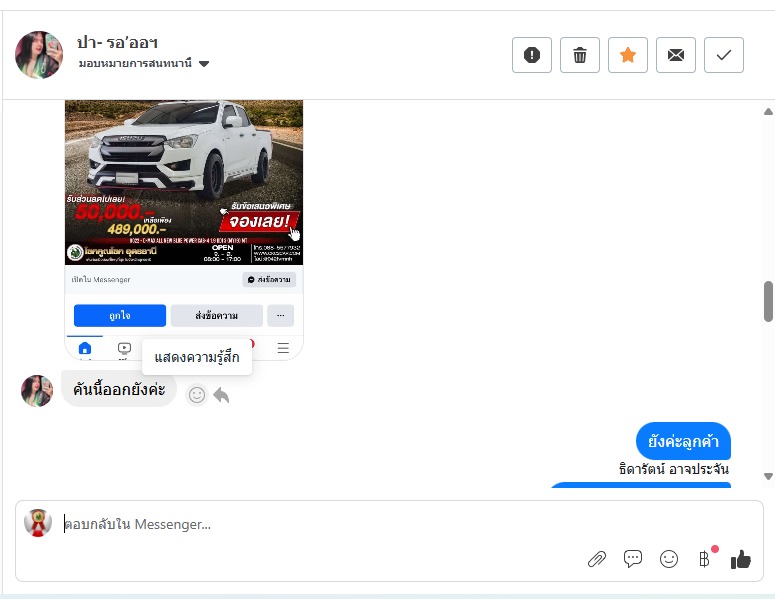Mark conversation as unread with envelope icon
Image resolution: width=775 pixels, height=599 pixels.
(x=676, y=55)
